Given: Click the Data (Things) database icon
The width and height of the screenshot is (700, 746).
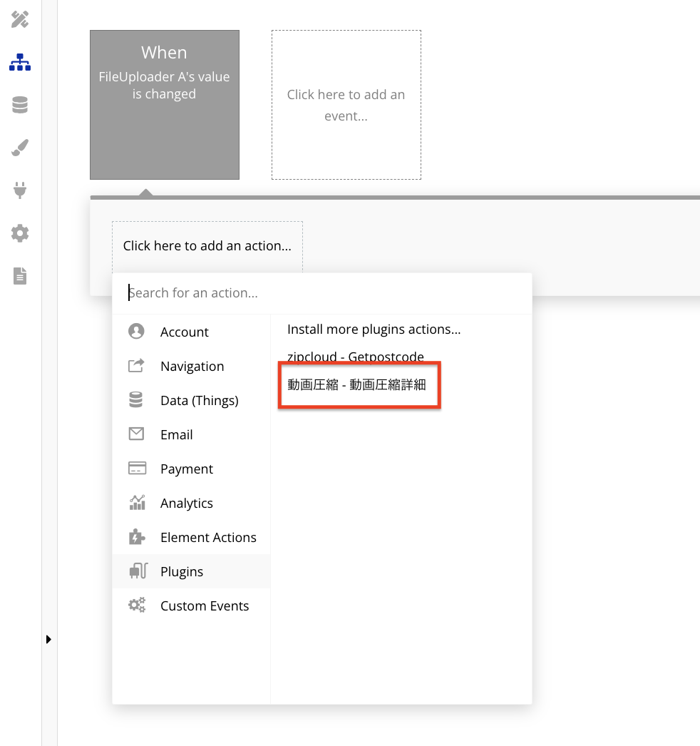Looking at the screenshot, I should [136, 399].
